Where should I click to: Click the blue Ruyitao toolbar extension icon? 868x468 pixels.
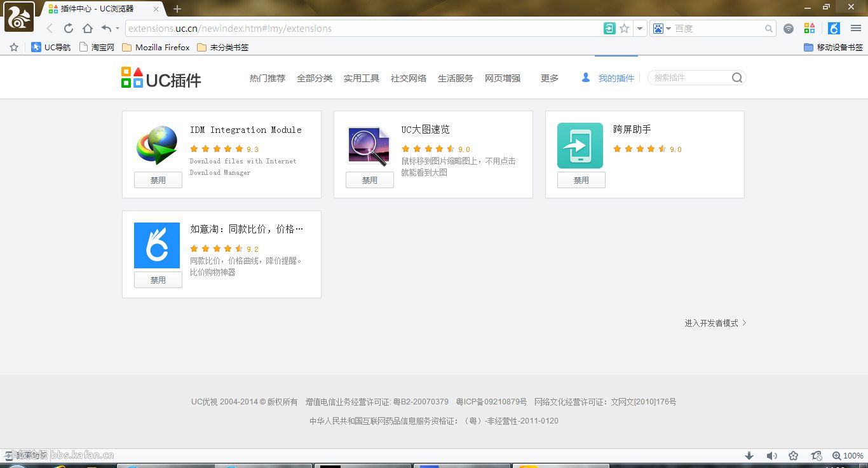pos(834,29)
